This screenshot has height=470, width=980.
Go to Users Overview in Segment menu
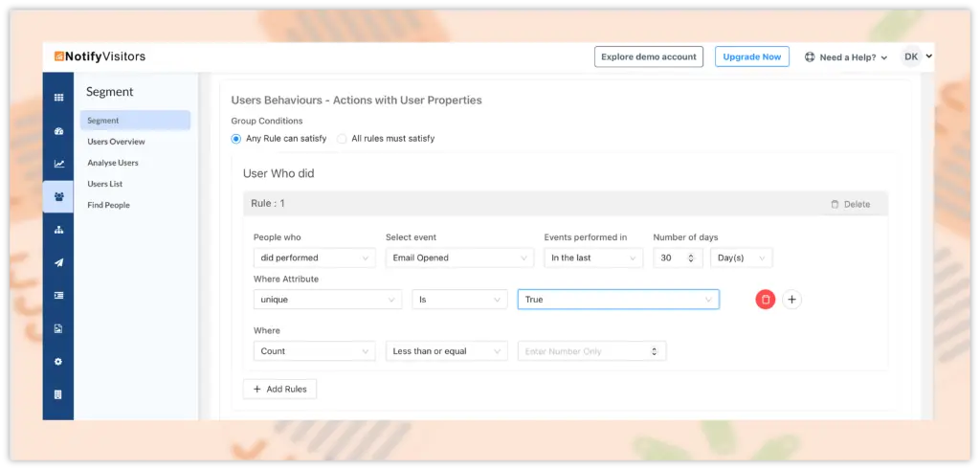116,142
